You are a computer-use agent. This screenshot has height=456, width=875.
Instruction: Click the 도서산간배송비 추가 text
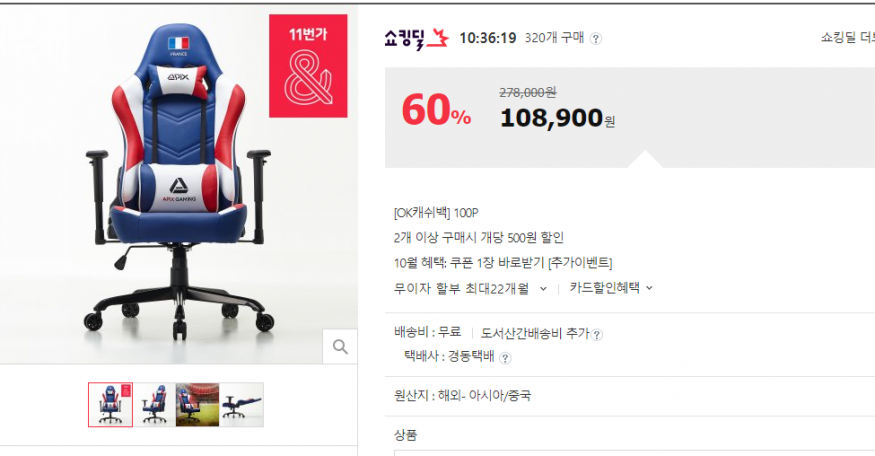535,333
